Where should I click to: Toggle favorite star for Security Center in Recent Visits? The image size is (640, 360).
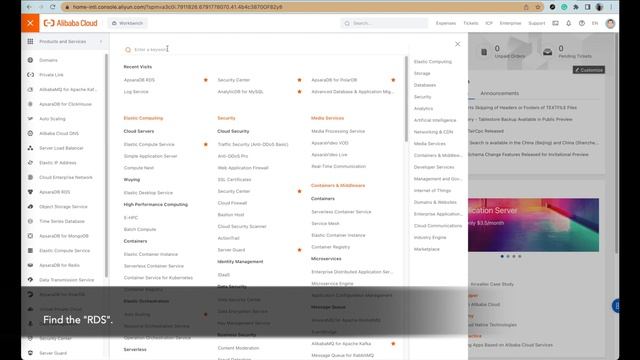pyautogui.click(x=299, y=80)
